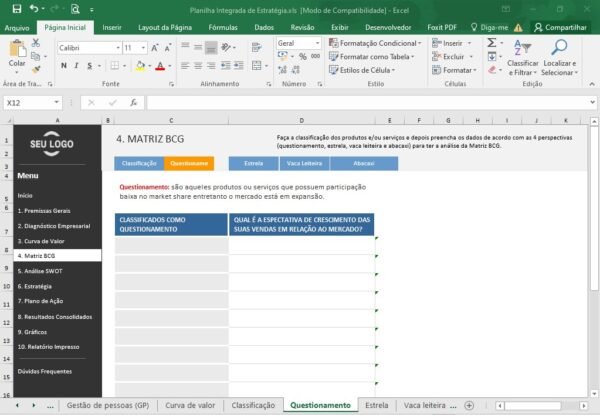Open print preview from quick access toolbar
This screenshot has width=600, height=415.
[x=75, y=9]
